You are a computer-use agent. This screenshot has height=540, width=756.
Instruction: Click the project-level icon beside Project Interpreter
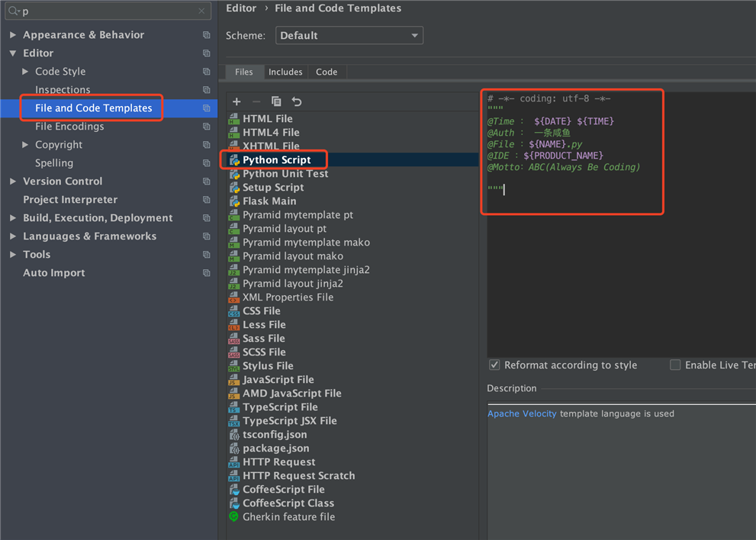[207, 200]
